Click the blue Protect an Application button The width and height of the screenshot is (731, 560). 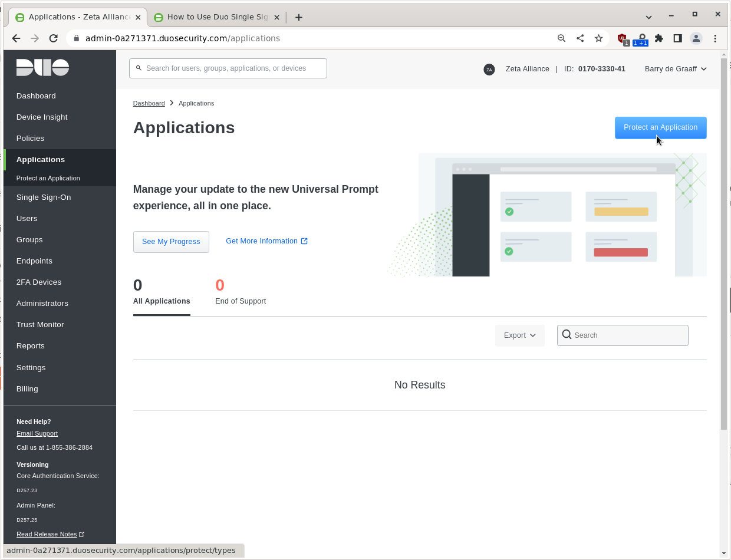[660, 127]
